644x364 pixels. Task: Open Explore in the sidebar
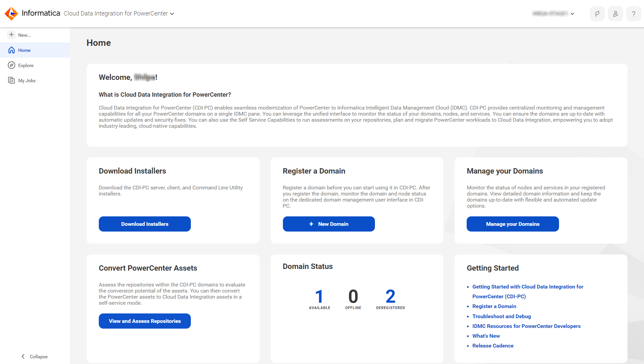(x=35, y=65)
